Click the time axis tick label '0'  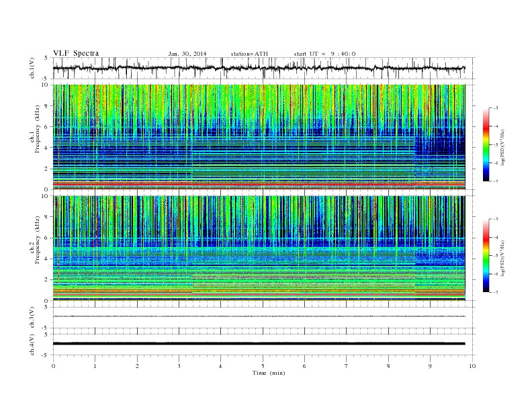(x=53, y=366)
